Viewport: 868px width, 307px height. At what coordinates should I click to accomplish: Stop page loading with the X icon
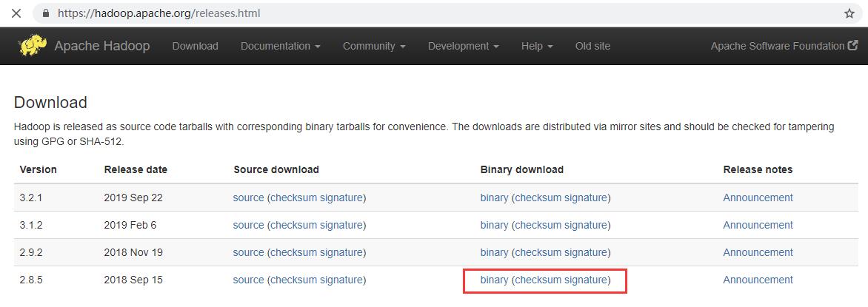click(16, 13)
